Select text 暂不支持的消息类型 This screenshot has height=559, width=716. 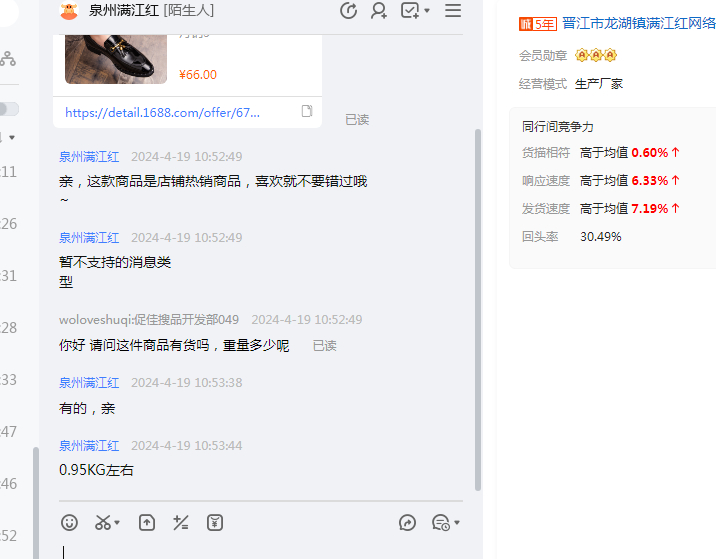pos(115,272)
